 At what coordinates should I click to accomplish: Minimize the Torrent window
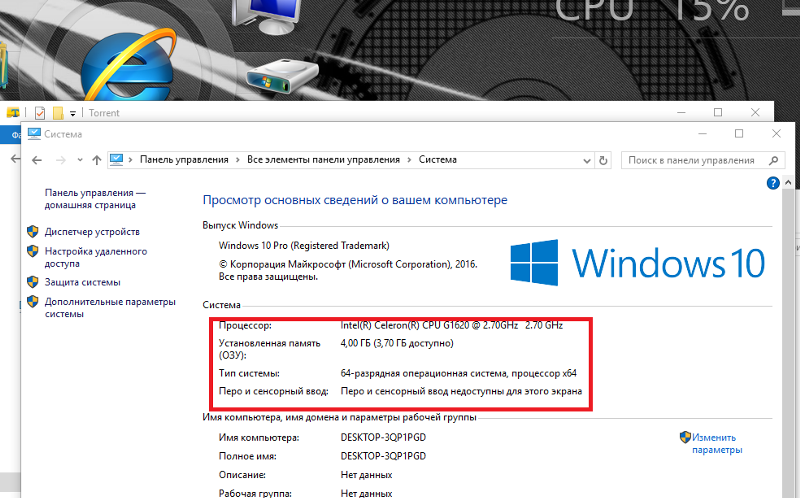[681, 112]
